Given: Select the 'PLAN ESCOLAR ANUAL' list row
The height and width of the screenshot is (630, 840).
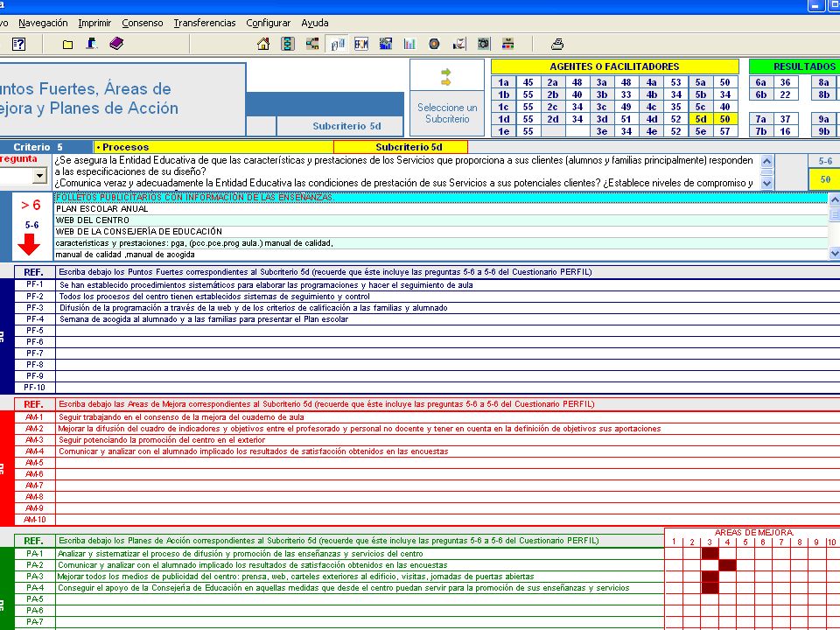Looking at the screenshot, I should (441, 209).
